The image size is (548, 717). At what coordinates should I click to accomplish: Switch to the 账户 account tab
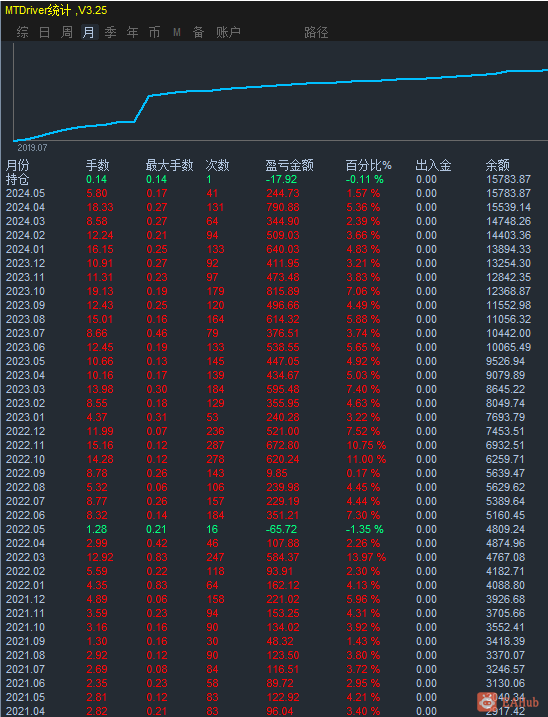click(228, 32)
